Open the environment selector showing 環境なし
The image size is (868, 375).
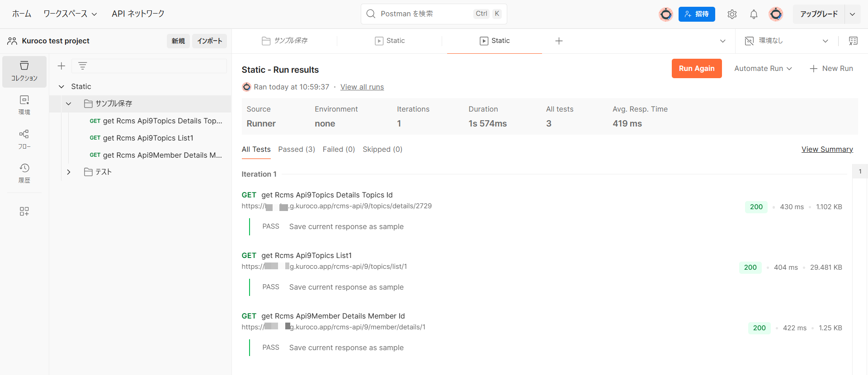click(x=787, y=41)
